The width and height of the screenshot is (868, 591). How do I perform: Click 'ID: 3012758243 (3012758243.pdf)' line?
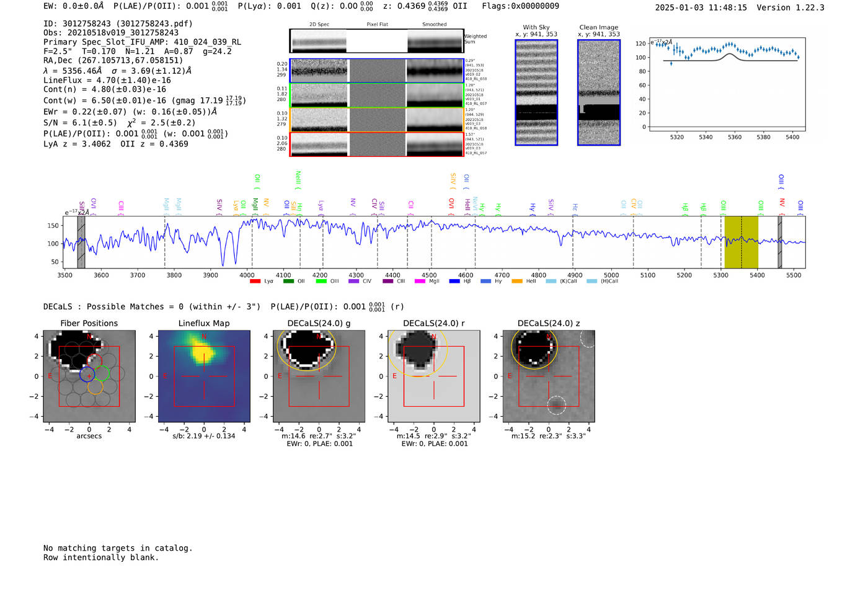coord(118,24)
